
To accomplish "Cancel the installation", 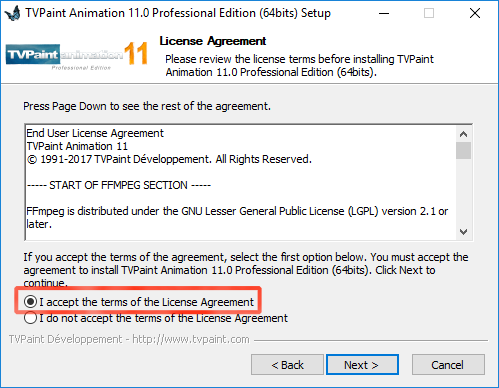I will click(448, 365).
